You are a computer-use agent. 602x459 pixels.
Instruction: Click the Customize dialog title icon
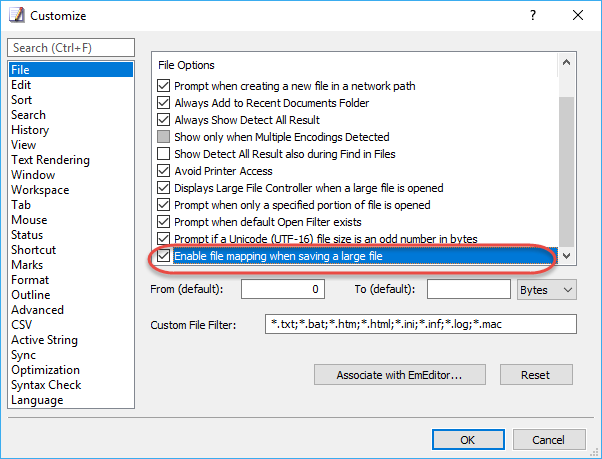point(17,15)
